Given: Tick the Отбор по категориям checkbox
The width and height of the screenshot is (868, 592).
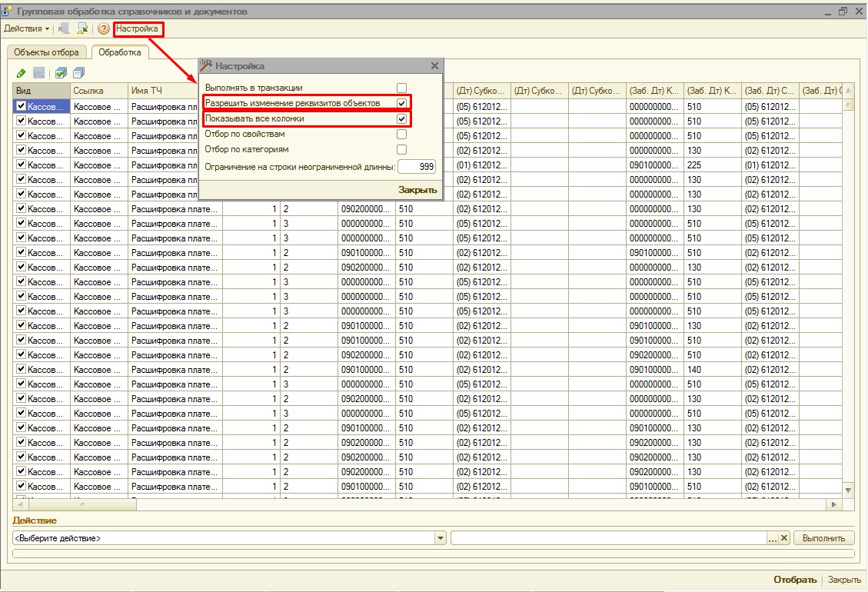Looking at the screenshot, I should [x=401, y=150].
